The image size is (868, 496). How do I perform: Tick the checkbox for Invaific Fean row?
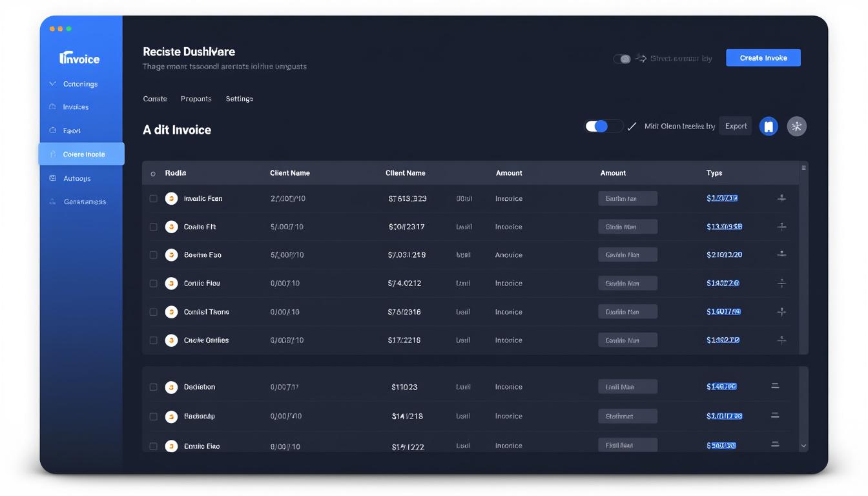(153, 199)
